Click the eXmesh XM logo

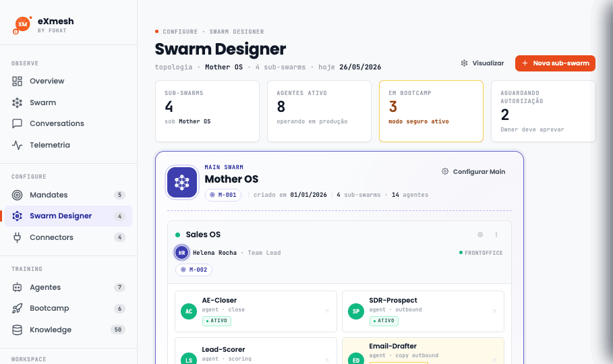click(22, 25)
